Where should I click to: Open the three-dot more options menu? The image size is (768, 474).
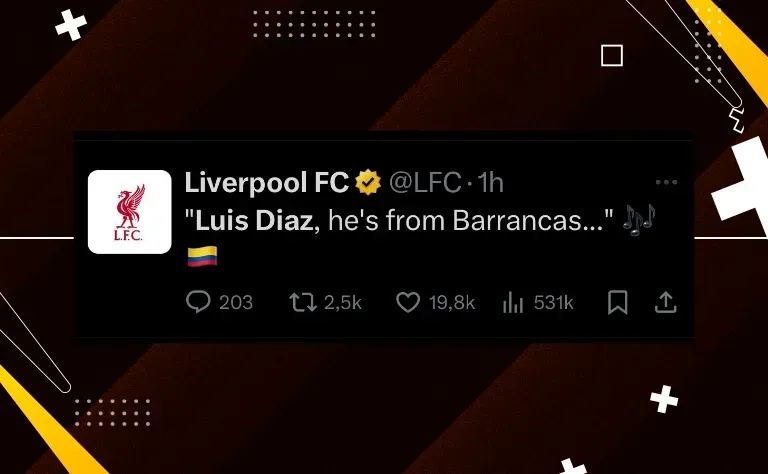[666, 182]
